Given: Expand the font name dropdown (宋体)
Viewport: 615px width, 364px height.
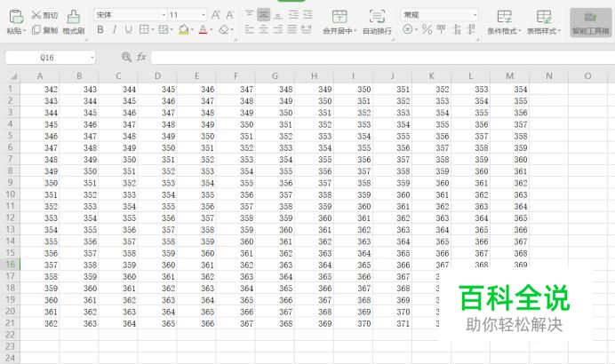Looking at the screenshot, I should click(164, 15).
